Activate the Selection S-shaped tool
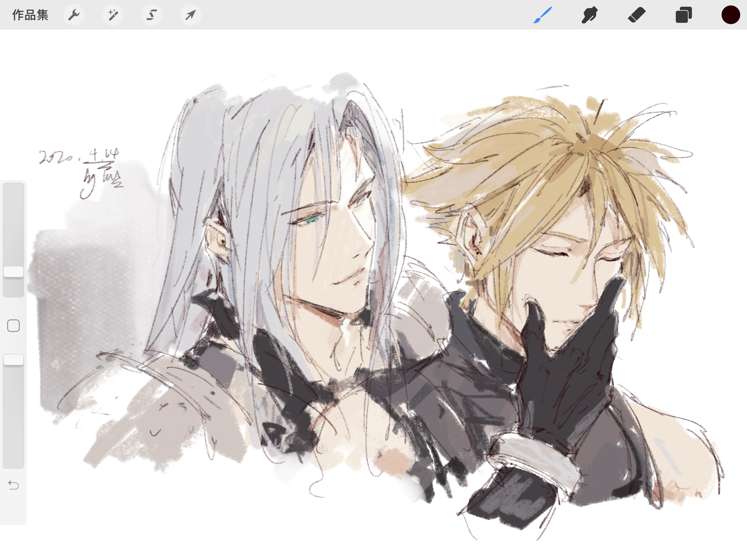The height and width of the screenshot is (560, 747). tap(151, 15)
